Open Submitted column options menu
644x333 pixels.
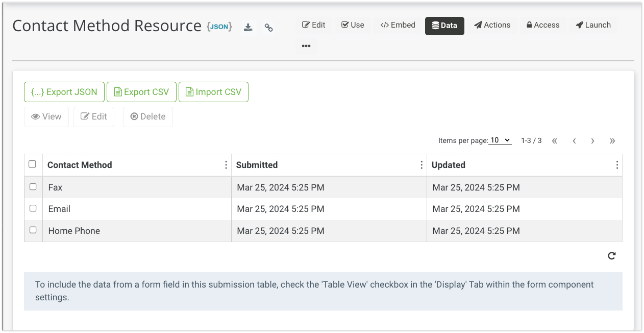pos(422,165)
